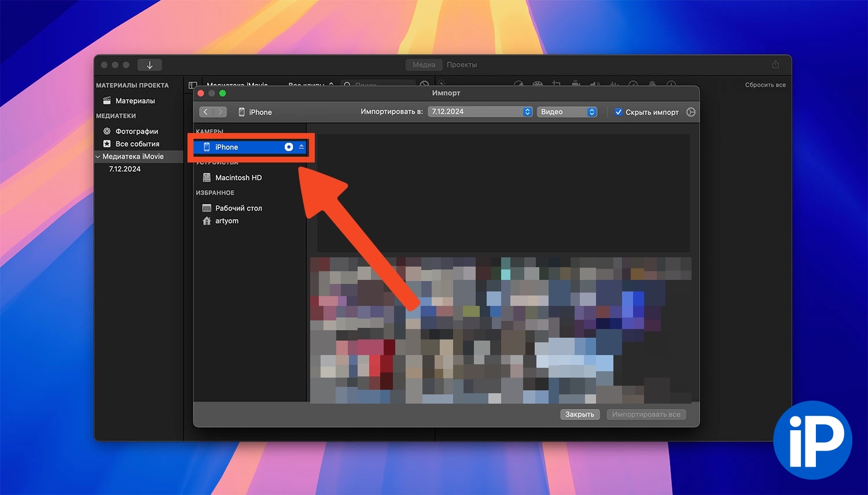Image resolution: width=868 pixels, height=495 pixels.
Task: Click the Импортировать все button
Action: (646, 415)
